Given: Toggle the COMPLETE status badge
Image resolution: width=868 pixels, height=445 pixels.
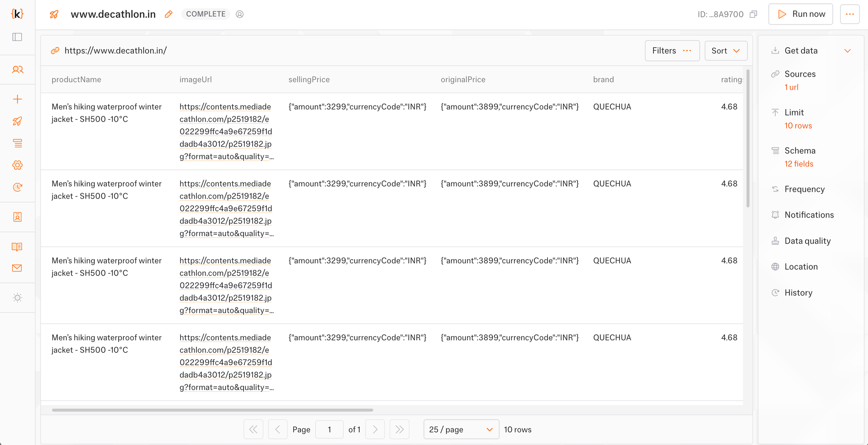Looking at the screenshot, I should [x=205, y=14].
